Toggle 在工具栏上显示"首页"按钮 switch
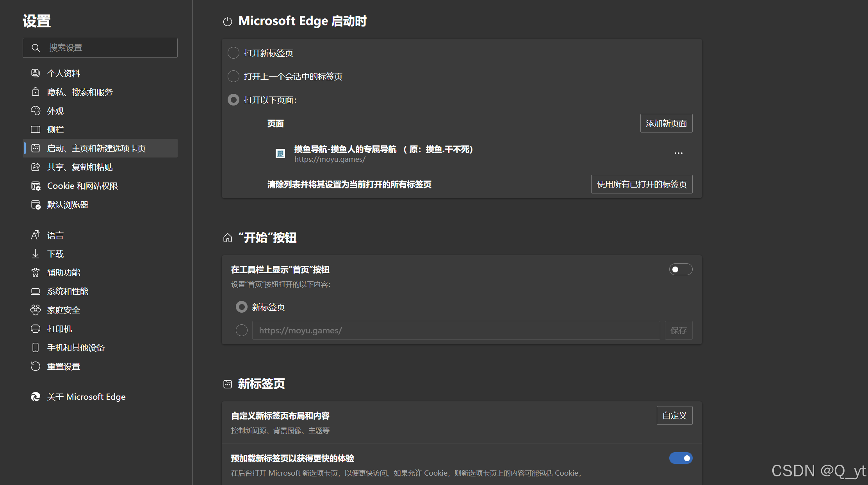This screenshot has width=868, height=485. (x=681, y=269)
